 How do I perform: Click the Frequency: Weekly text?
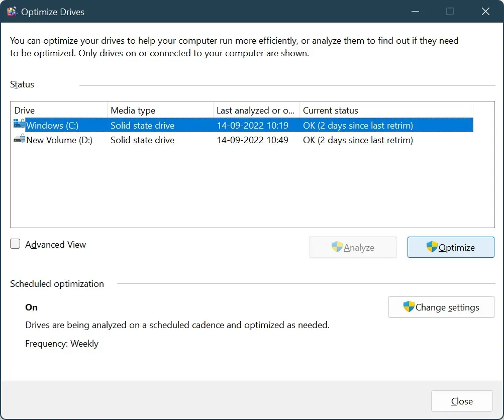[62, 344]
